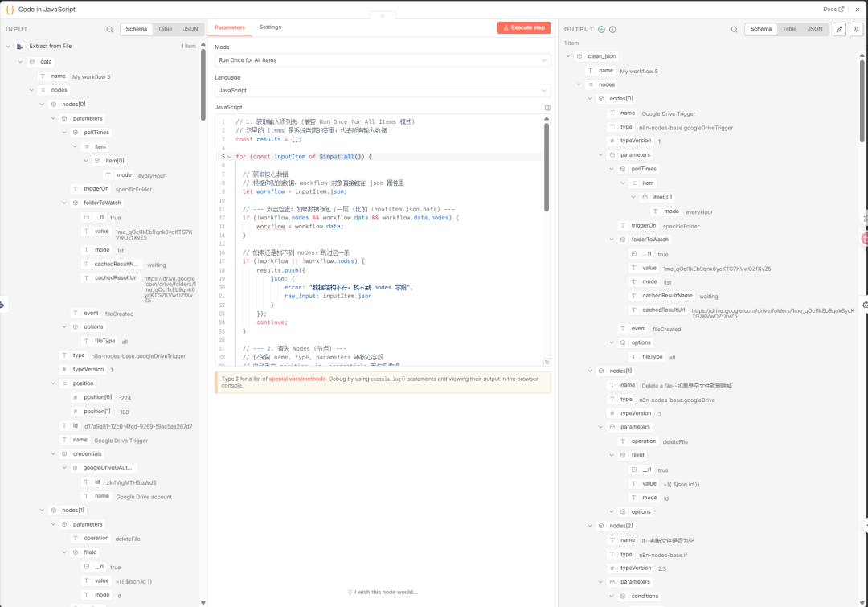Click the Execute step button
This screenshot has width=868, height=607.
tap(524, 27)
